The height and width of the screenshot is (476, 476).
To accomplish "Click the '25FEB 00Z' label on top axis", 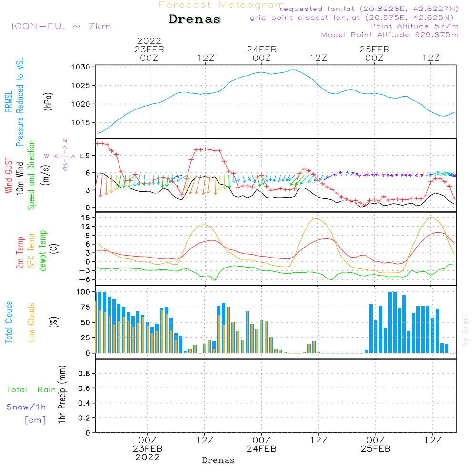I will (374, 53).
